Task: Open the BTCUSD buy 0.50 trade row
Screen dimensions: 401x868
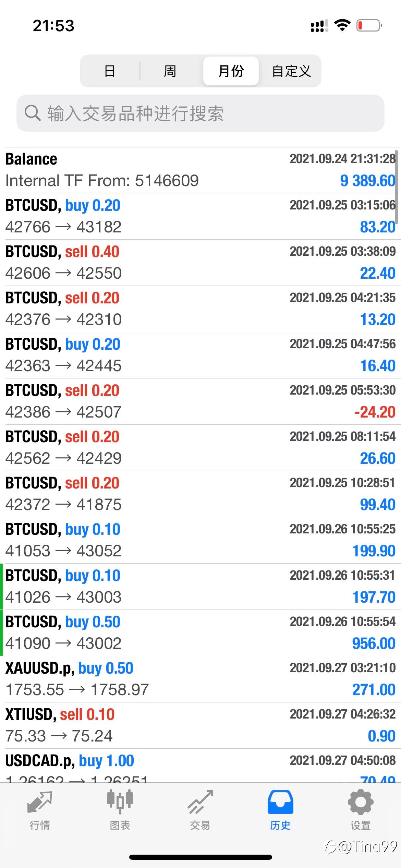Action: 200,633
